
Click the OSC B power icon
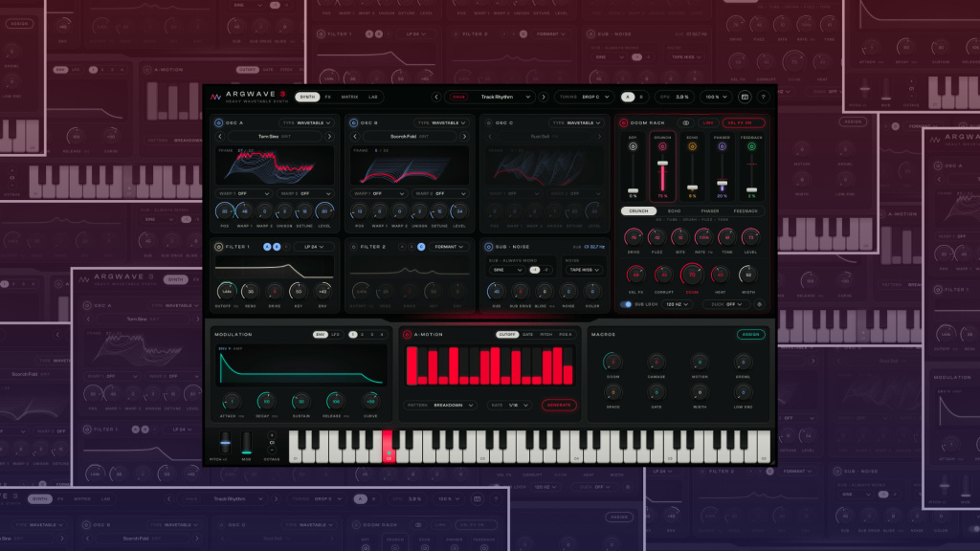(x=354, y=123)
